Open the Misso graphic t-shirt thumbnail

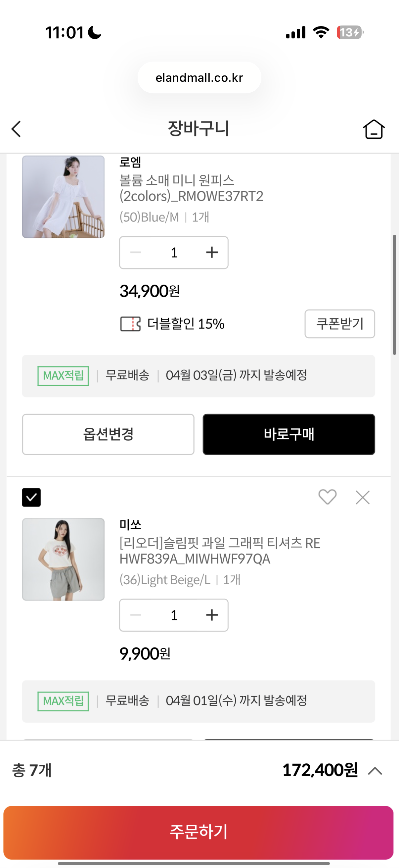coord(63,559)
